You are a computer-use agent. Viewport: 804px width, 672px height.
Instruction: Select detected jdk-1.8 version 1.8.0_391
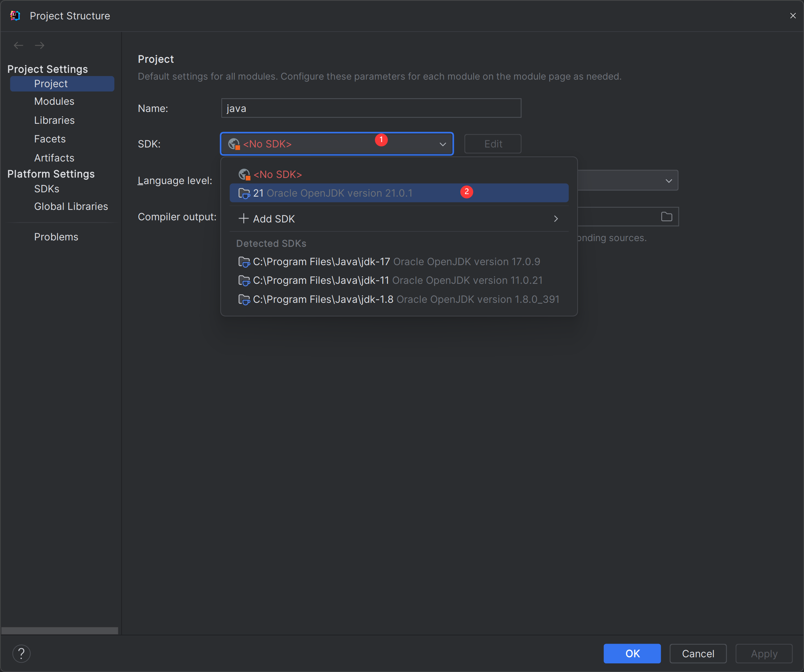coord(399,300)
